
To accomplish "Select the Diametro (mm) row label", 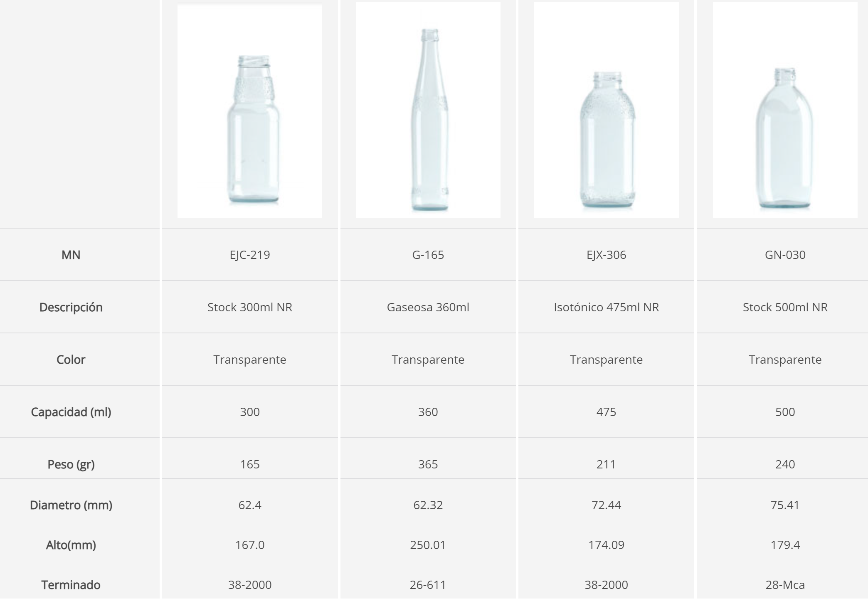I will pyautogui.click(x=71, y=505).
